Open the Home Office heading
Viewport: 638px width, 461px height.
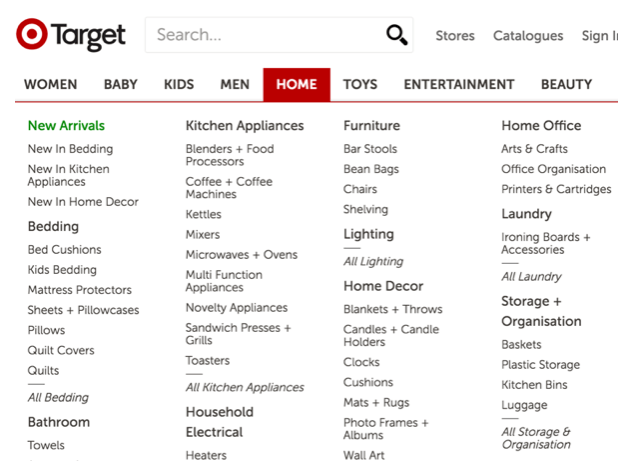point(541,126)
